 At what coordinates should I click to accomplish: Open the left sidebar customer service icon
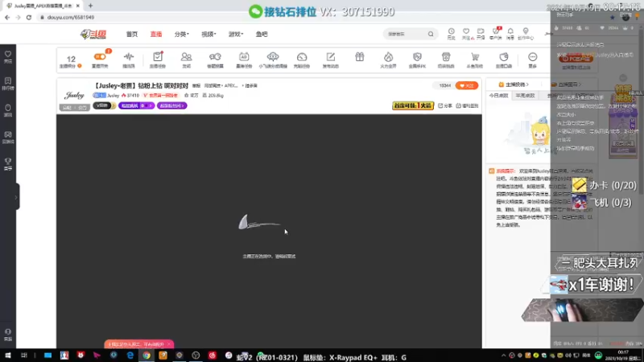click(x=8, y=335)
